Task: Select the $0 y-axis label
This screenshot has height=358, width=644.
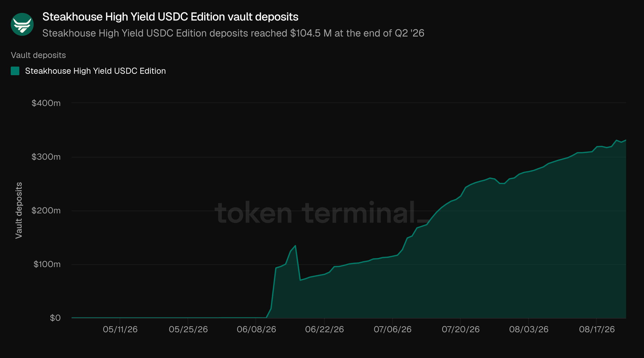Action: [x=55, y=318]
